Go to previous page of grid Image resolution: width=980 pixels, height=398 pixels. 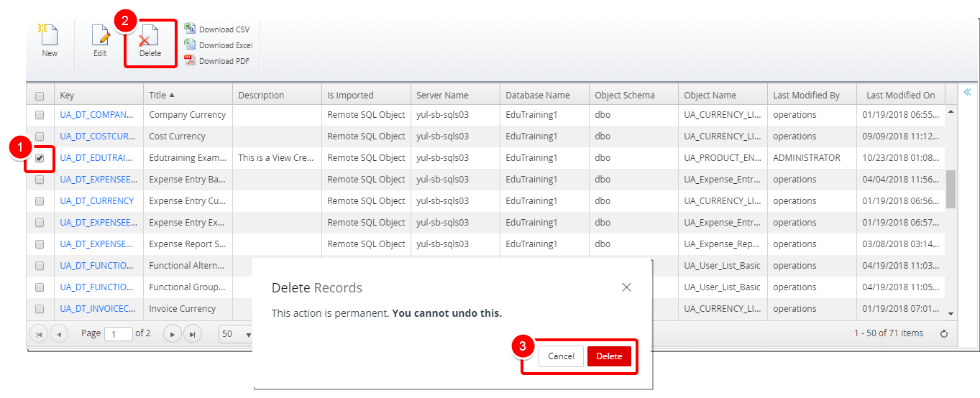pyautogui.click(x=59, y=334)
